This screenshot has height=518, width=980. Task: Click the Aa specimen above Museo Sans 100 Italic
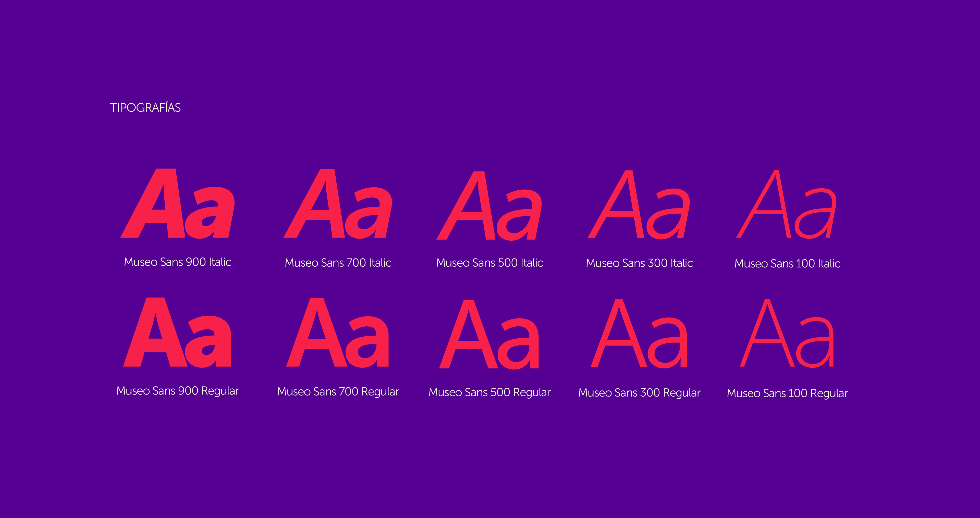(x=787, y=204)
